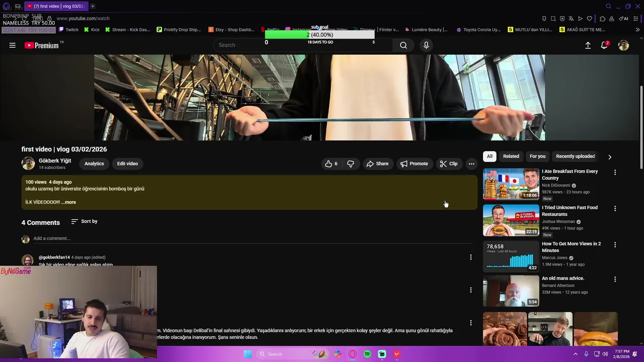644x362 pixels.
Task: Open @gokberkfan14 commenter profile
Action: (x=54, y=257)
